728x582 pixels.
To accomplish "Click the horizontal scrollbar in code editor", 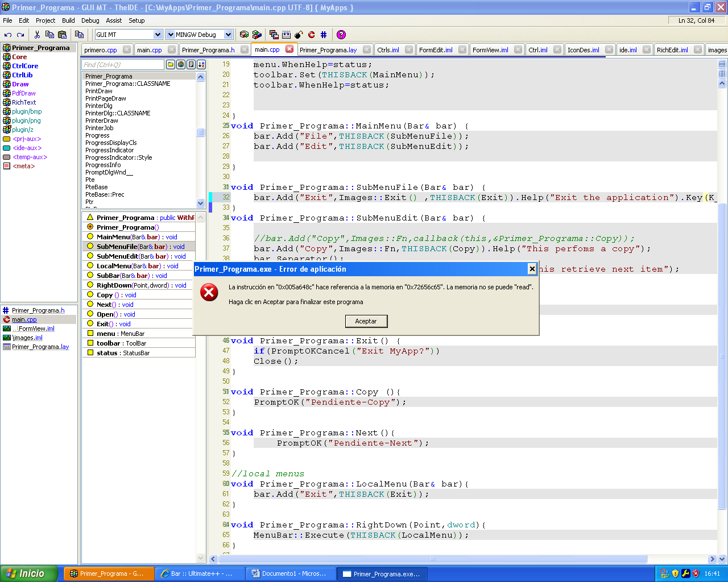I will pos(432,559).
